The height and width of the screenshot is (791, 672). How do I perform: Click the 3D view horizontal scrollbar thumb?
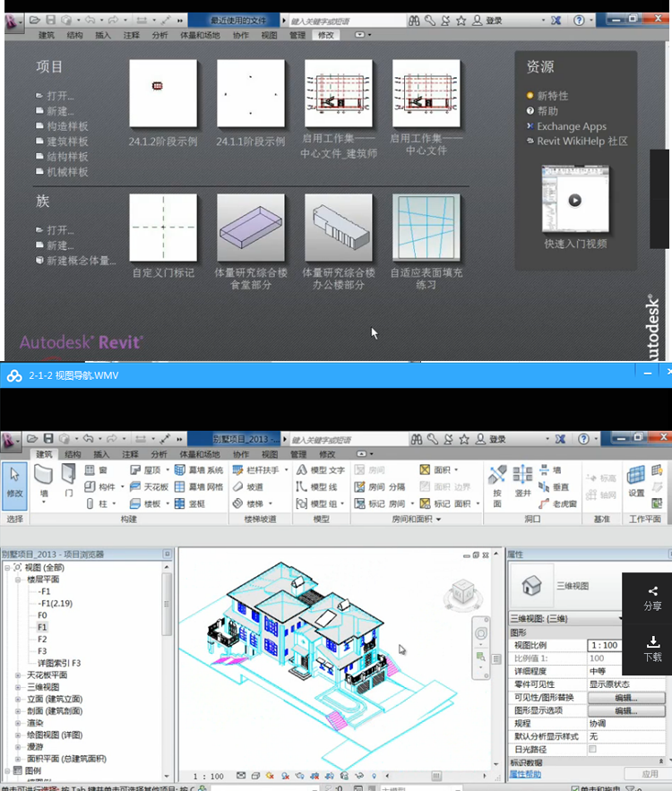[x=436, y=776]
